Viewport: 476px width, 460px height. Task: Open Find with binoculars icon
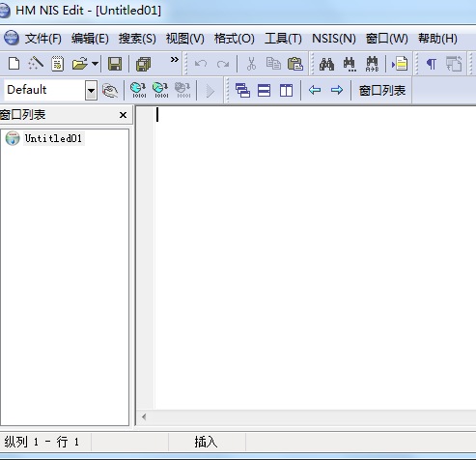pos(326,64)
